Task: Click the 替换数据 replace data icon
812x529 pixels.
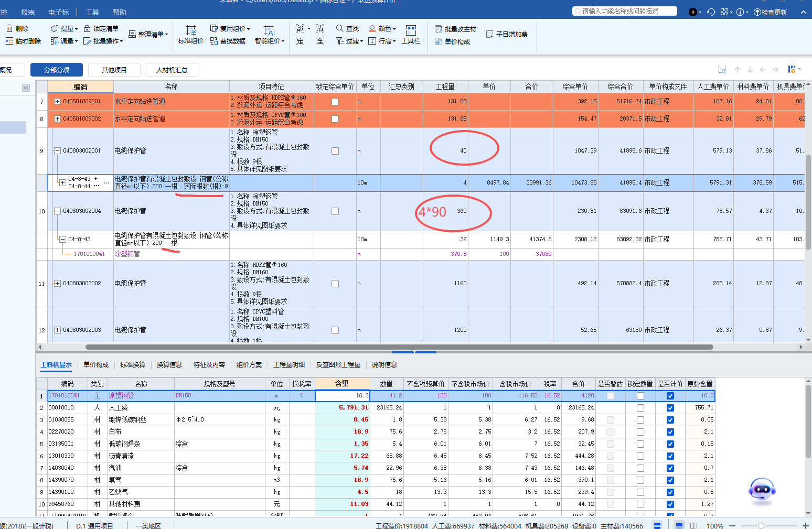Action: pos(214,41)
